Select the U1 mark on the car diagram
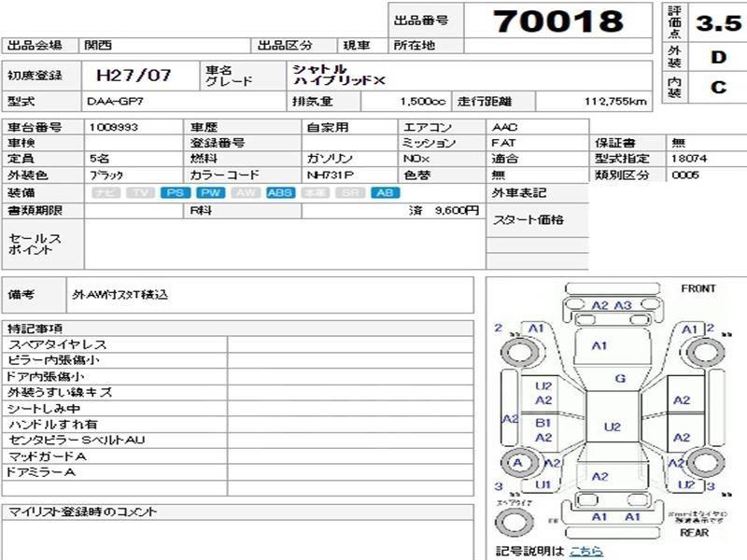Viewport: 747px width, 560px height. pos(543,484)
